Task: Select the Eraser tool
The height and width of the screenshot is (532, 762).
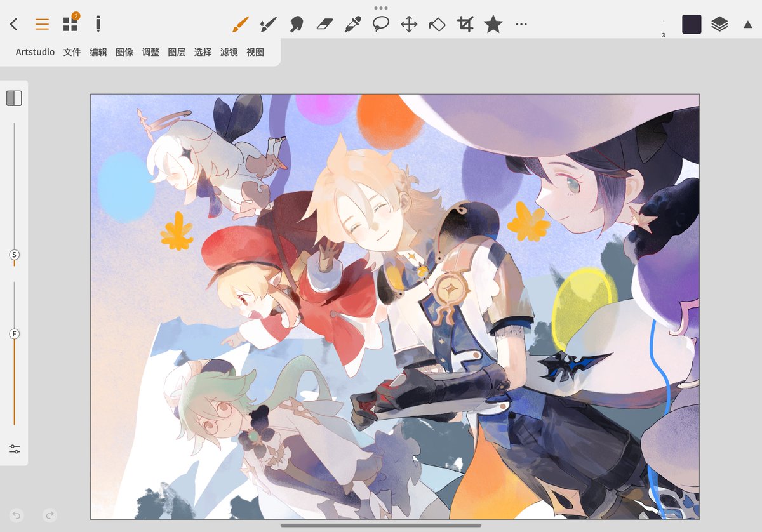Action: [x=324, y=25]
